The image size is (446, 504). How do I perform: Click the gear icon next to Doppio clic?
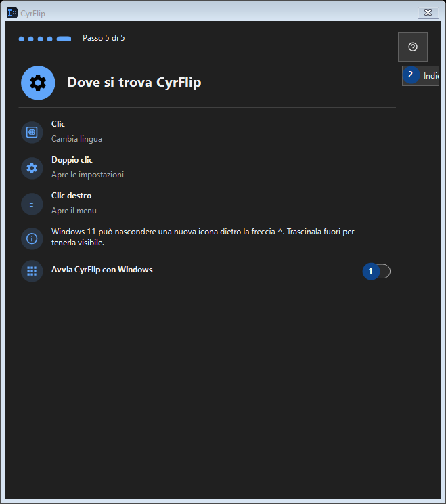click(32, 168)
